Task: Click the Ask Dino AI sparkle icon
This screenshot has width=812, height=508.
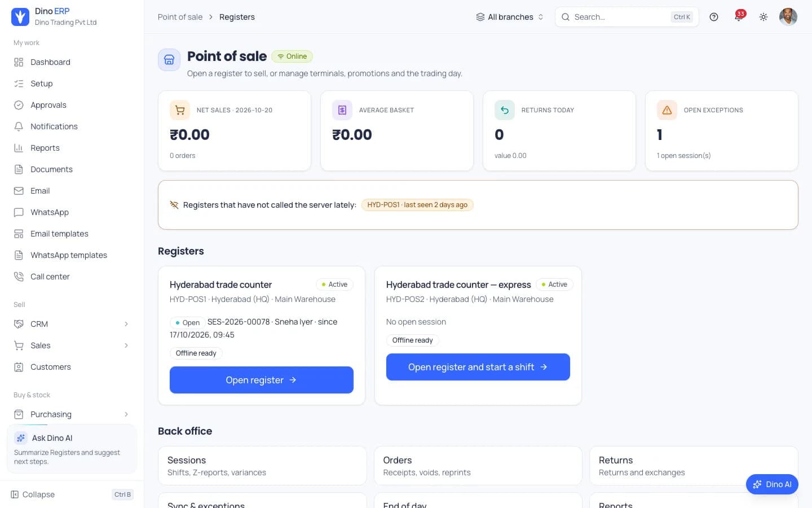Action: pyautogui.click(x=21, y=438)
